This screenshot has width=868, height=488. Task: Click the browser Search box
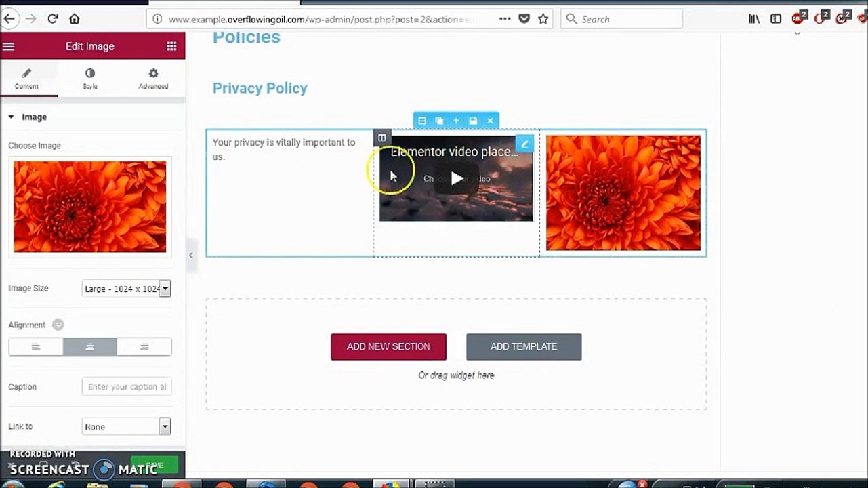tap(621, 19)
